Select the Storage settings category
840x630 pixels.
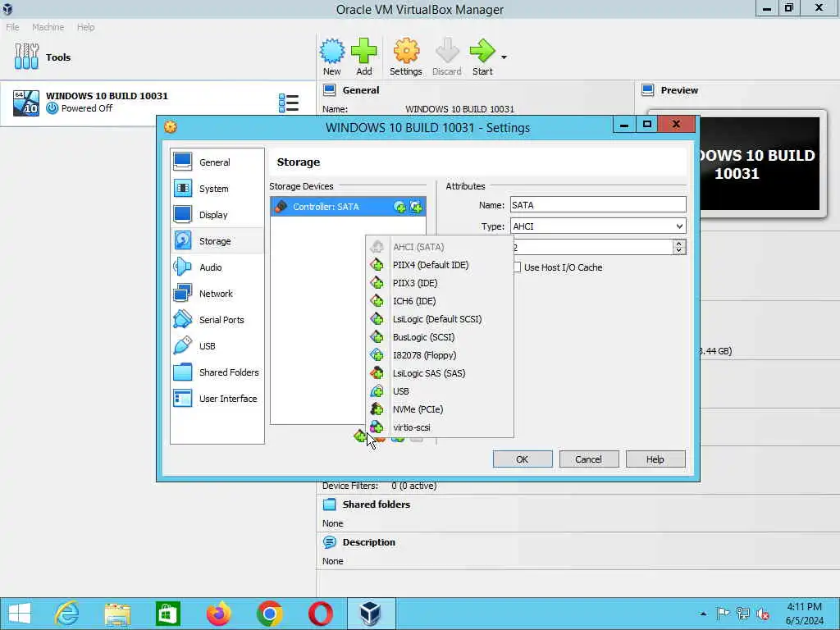coord(217,241)
